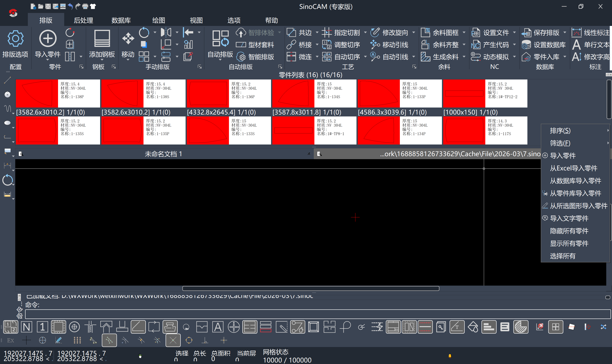Toggle the intersection snap button in bottom toolbar
Viewport: 612px width, 364px height.
(173, 340)
